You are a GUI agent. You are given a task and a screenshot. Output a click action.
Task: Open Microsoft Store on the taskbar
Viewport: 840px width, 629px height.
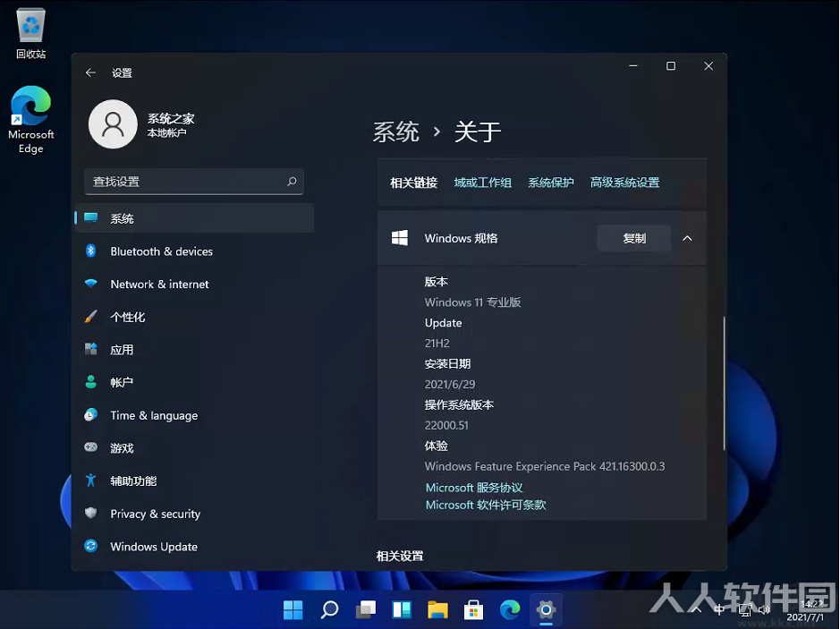point(473,609)
